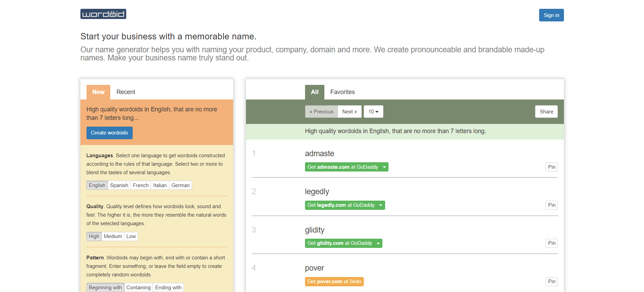
Task: Expand caret next to legedly.com GoDaddy button
Action: click(x=381, y=205)
